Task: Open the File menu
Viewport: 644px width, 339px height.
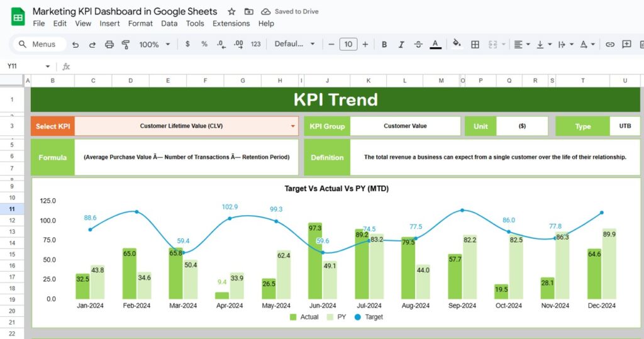Action: point(39,23)
